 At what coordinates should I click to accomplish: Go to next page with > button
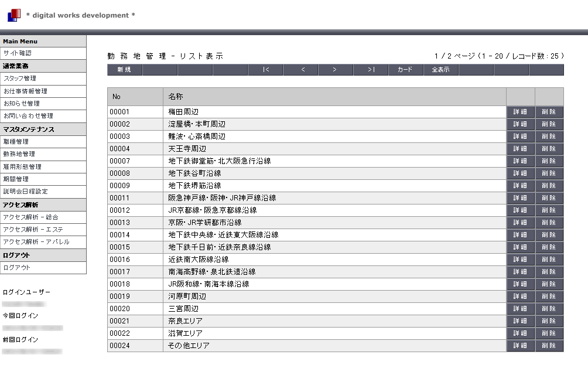click(336, 70)
